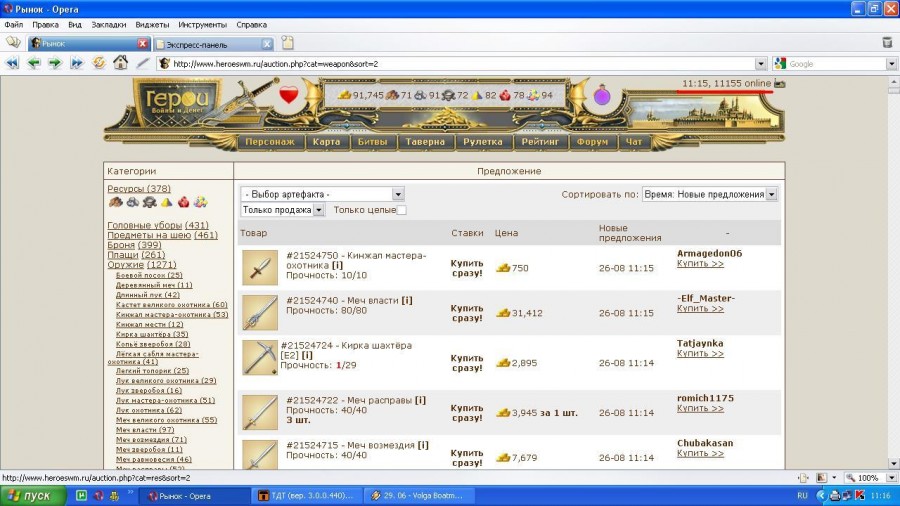Image resolution: width=900 pixels, height=506 pixels.
Task: Click the closed tabs trash icon
Action: [887, 42]
